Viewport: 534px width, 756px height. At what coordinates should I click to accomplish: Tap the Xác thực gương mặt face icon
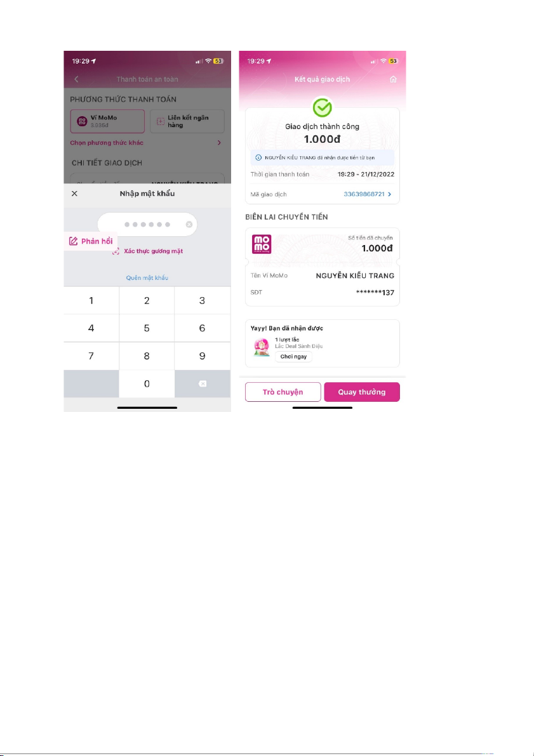[x=116, y=251]
